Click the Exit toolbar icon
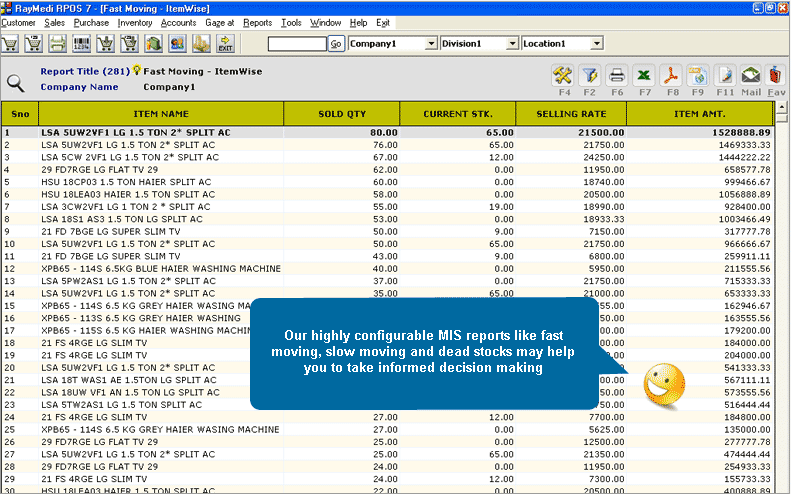791x494 pixels. pyautogui.click(x=226, y=44)
